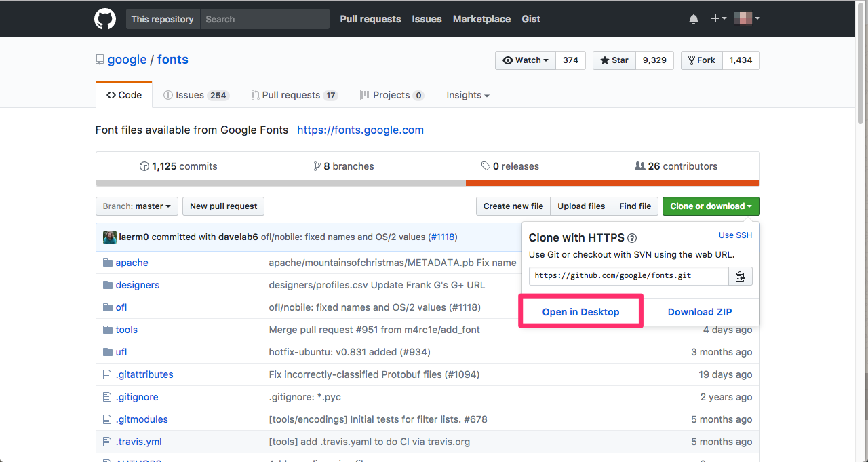Open the laerm0 author link
This screenshot has height=462, width=868.
(x=134, y=237)
